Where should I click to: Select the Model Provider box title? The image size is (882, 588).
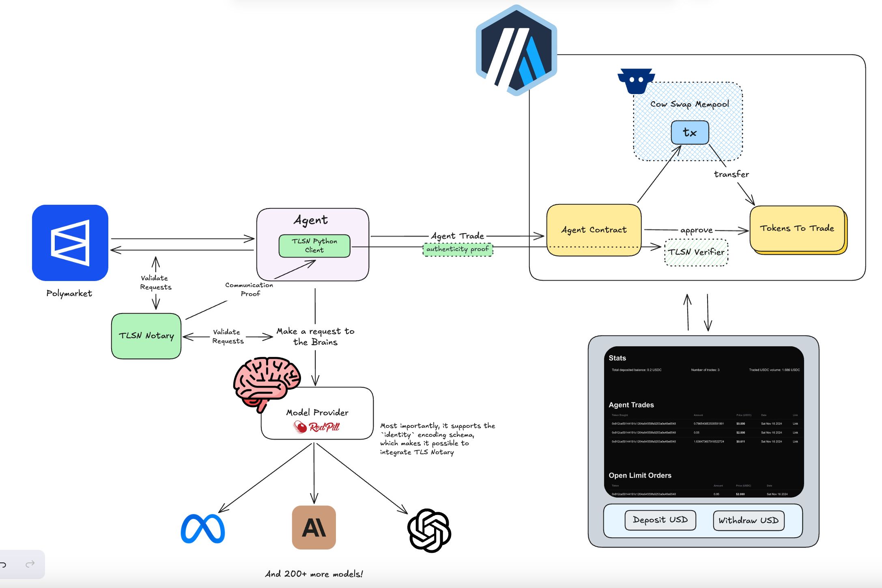pyautogui.click(x=317, y=412)
